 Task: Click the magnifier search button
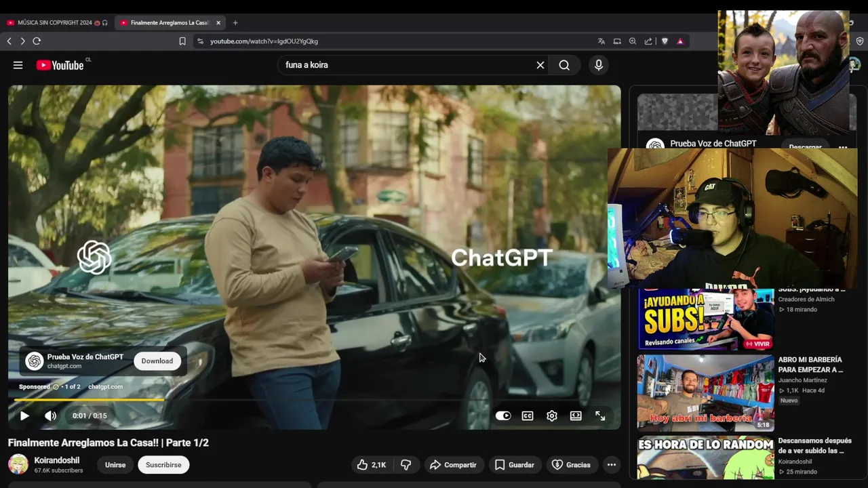point(564,65)
